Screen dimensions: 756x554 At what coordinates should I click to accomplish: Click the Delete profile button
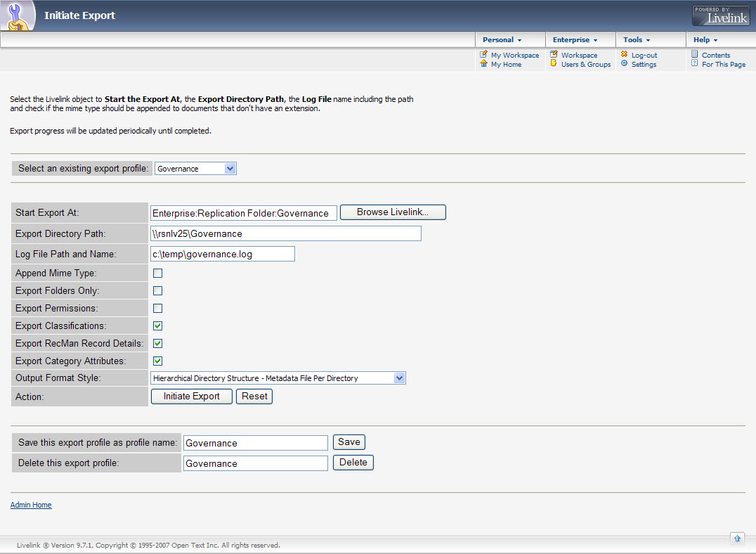[353, 463]
